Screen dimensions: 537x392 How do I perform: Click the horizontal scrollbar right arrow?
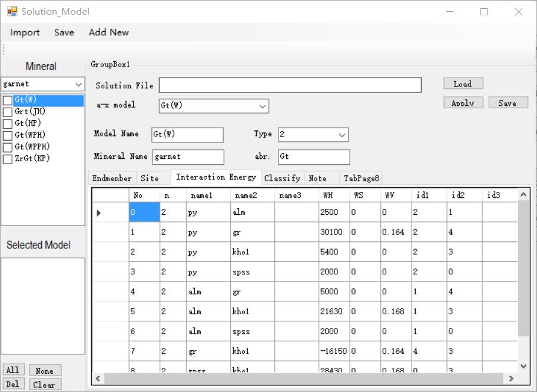(511, 378)
